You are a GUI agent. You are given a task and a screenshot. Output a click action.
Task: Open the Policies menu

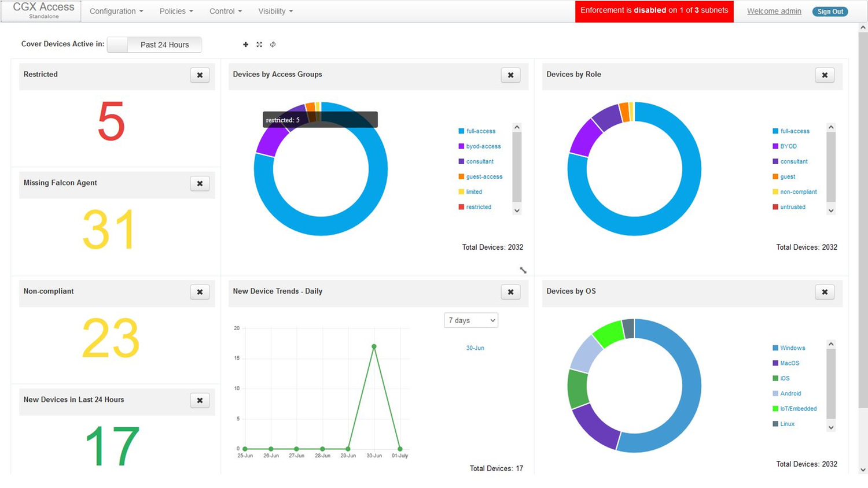click(x=175, y=11)
